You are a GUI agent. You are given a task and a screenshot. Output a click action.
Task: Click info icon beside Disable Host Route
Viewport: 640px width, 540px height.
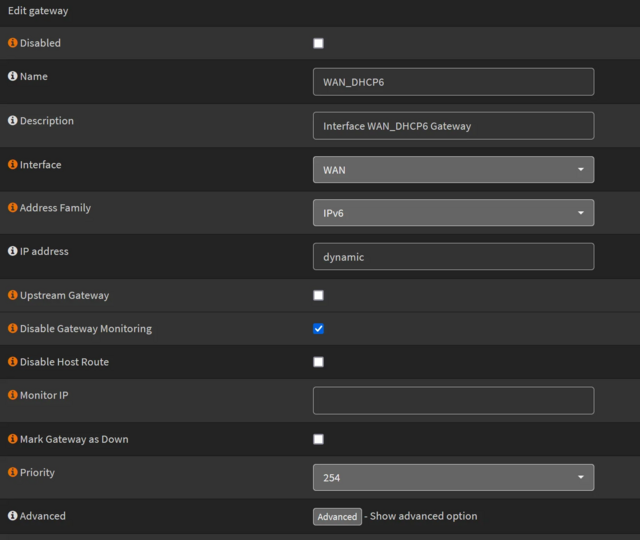(x=13, y=362)
